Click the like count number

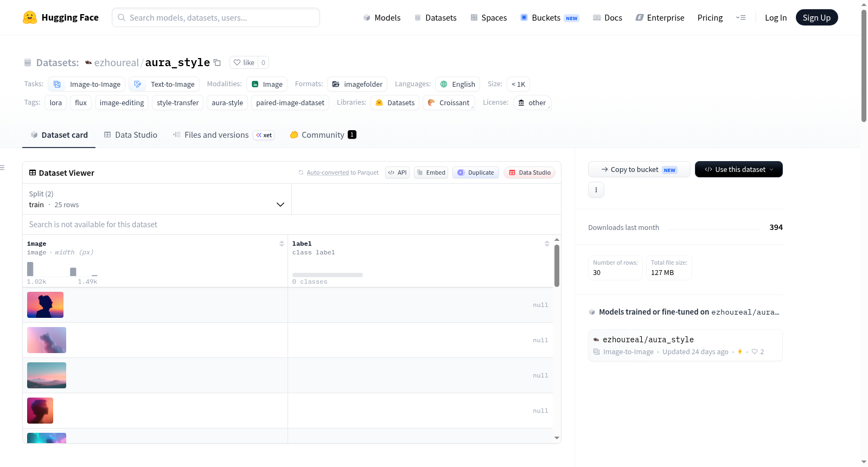[x=263, y=62]
